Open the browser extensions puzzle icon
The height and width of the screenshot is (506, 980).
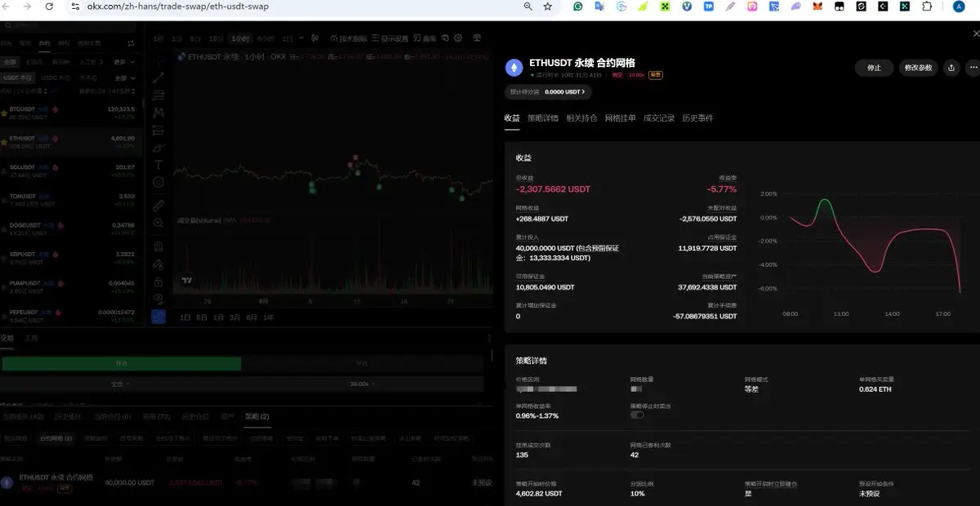pyautogui.click(x=927, y=7)
